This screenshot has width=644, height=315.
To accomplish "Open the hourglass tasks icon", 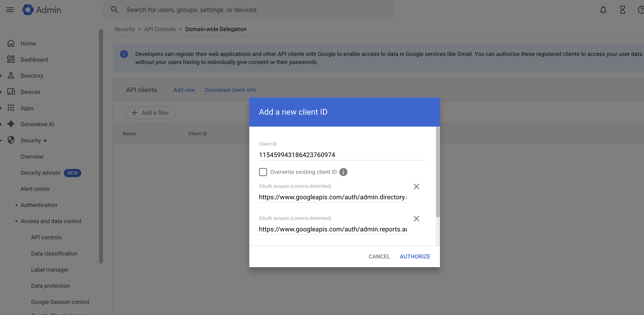I will click(623, 10).
